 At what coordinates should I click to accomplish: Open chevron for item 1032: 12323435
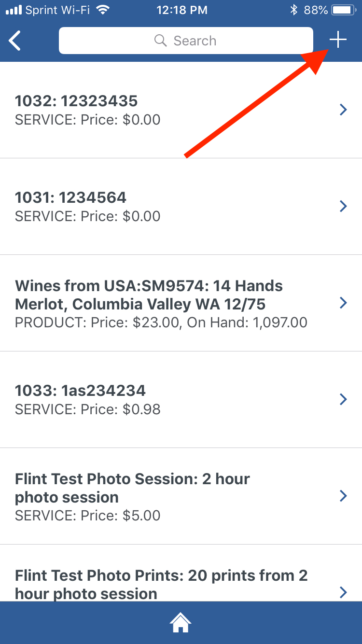point(343,110)
